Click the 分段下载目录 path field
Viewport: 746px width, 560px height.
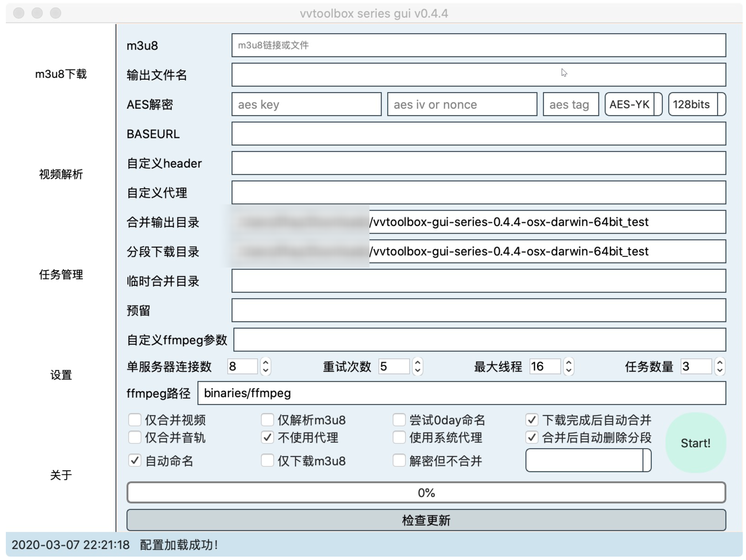point(478,251)
